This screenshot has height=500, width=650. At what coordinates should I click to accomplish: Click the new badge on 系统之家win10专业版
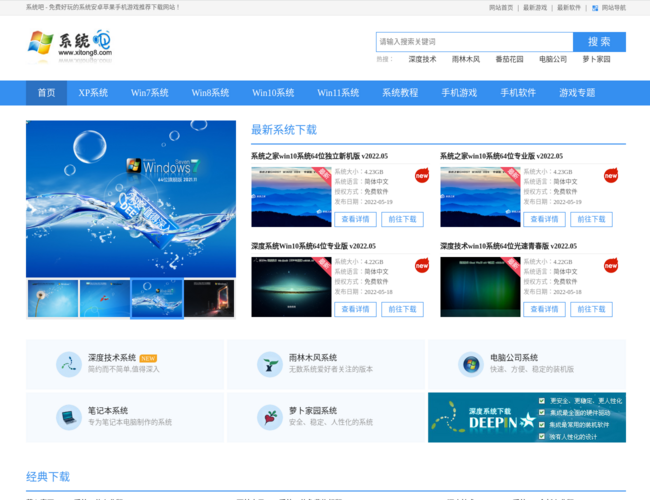[611, 175]
